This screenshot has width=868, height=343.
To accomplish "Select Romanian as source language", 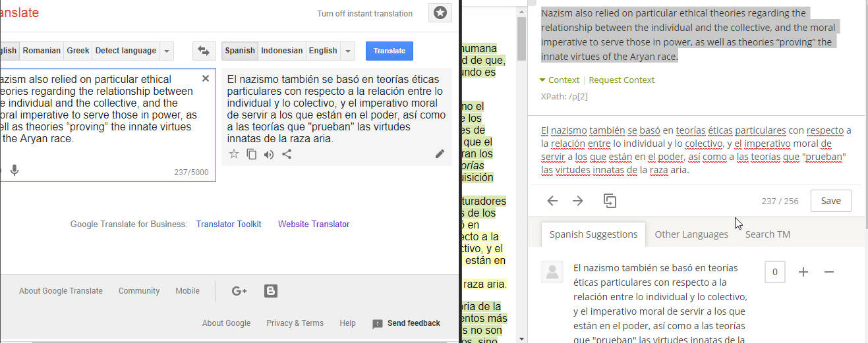I will pyautogui.click(x=42, y=51).
